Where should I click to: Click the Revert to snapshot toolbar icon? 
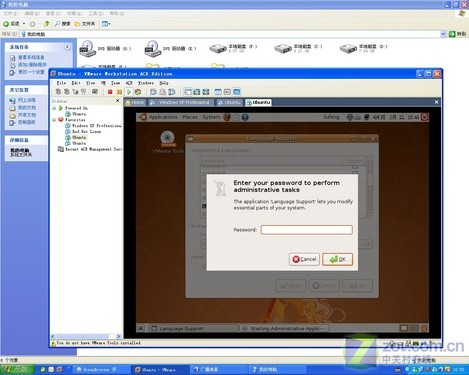163,92
